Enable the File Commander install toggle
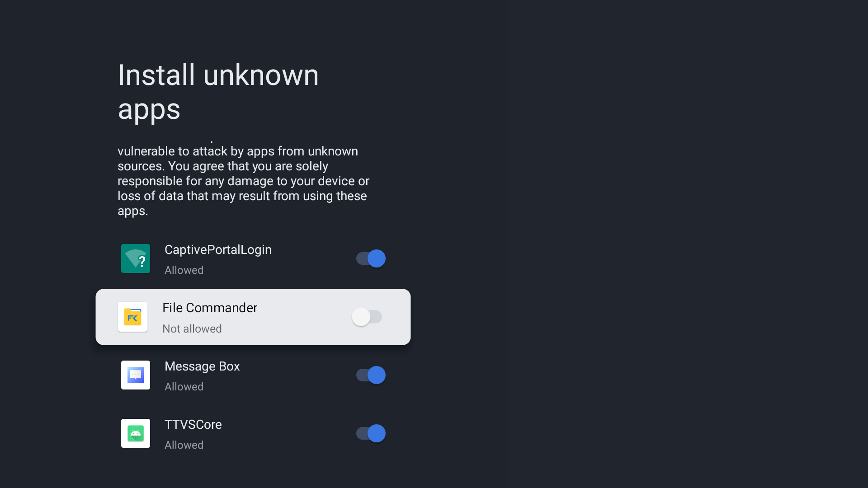The image size is (868, 488). [x=367, y=317]
